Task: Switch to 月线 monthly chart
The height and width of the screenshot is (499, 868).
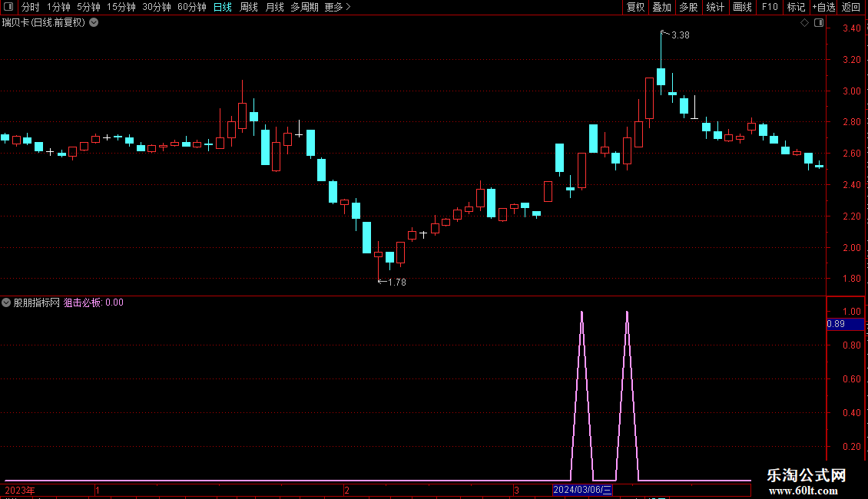Action: point(274,7)
